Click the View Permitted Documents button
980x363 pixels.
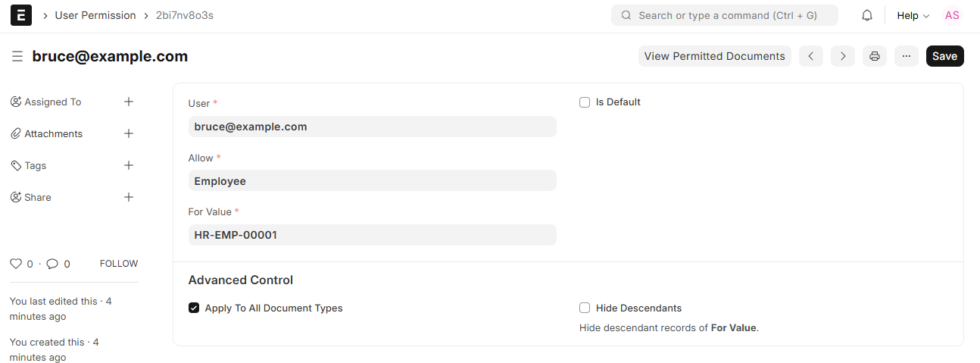click(x=714, y=56)
